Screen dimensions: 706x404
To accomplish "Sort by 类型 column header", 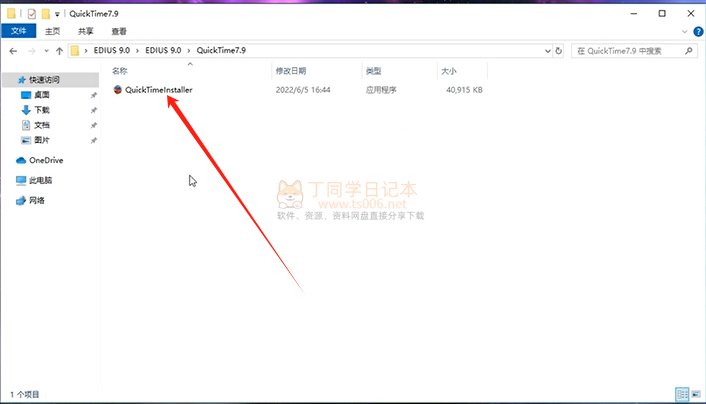I will tap(373, 71).
